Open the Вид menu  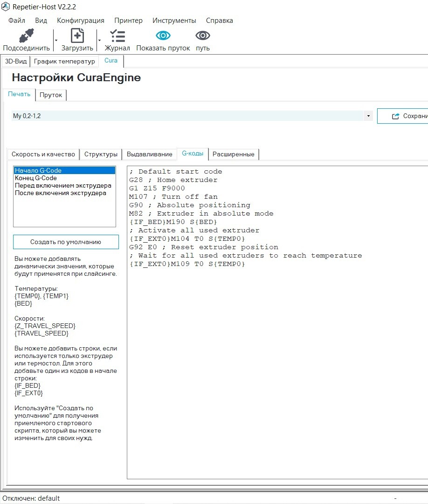pyautogui.click(x=41, y=21)
